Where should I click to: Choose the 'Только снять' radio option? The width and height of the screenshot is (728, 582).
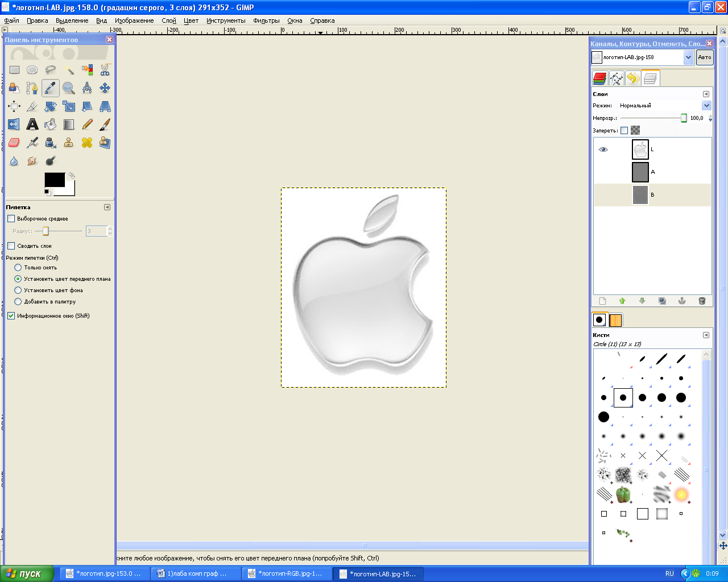click(18, 267)
